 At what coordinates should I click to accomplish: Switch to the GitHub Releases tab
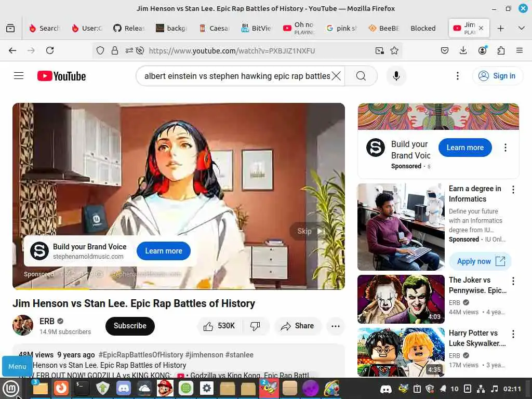pos(129,28)
